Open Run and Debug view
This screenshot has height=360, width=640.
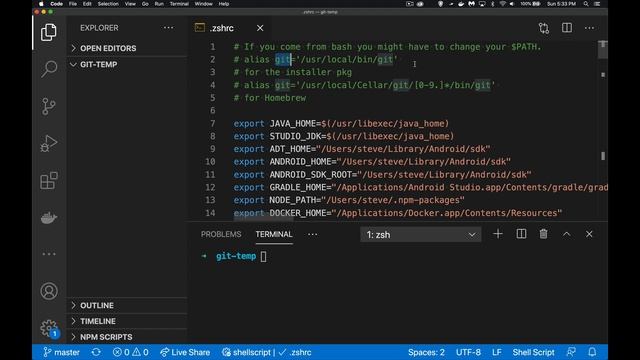(49, 143)
